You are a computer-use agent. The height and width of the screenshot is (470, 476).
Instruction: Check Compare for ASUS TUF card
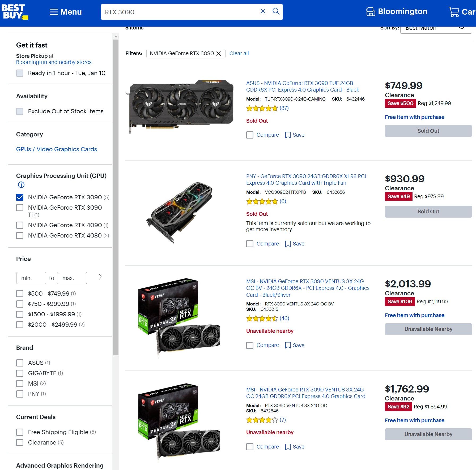click(250, 135)
